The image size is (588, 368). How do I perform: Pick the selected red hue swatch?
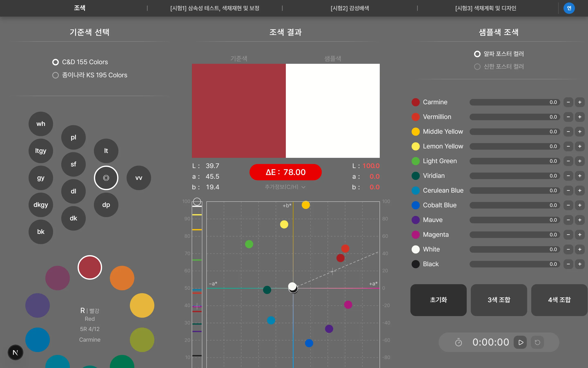coord(90,267)
